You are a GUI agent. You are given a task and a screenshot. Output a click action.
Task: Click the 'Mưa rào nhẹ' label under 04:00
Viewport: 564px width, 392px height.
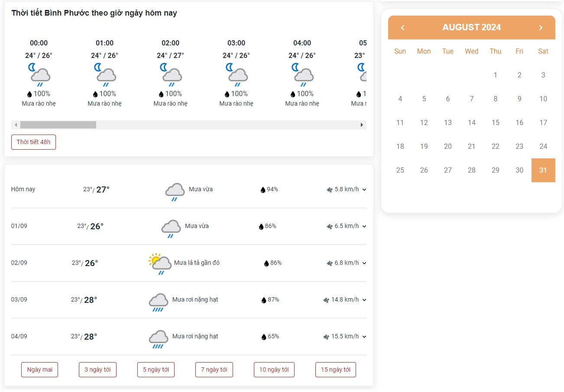[302, 103]
